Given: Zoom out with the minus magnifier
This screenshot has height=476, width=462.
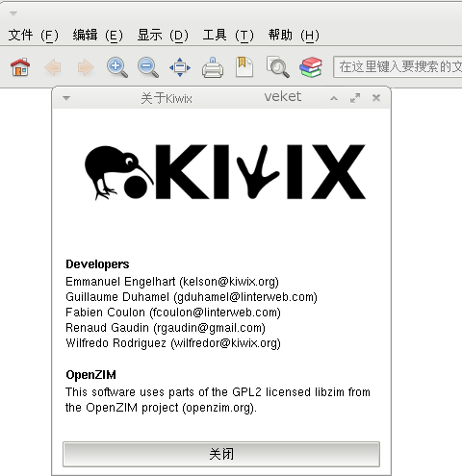Looking at the screenshot, I should [148, 67].
